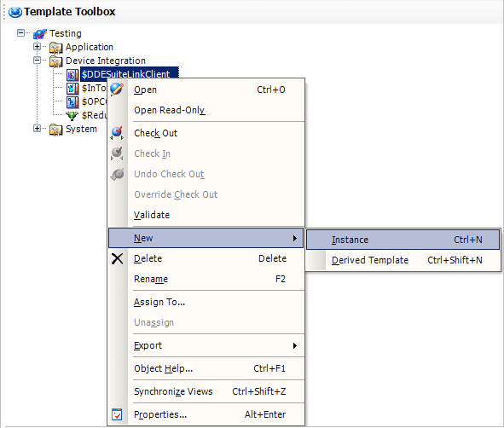This screenshot has height=428, width=504.
Task: Click the $InTouchProxy template icon
Action: [72, 88]
